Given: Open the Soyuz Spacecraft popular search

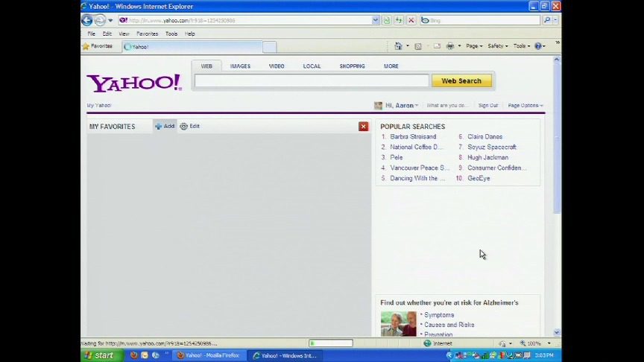Looking at the screenshot, I should [492, 147].
